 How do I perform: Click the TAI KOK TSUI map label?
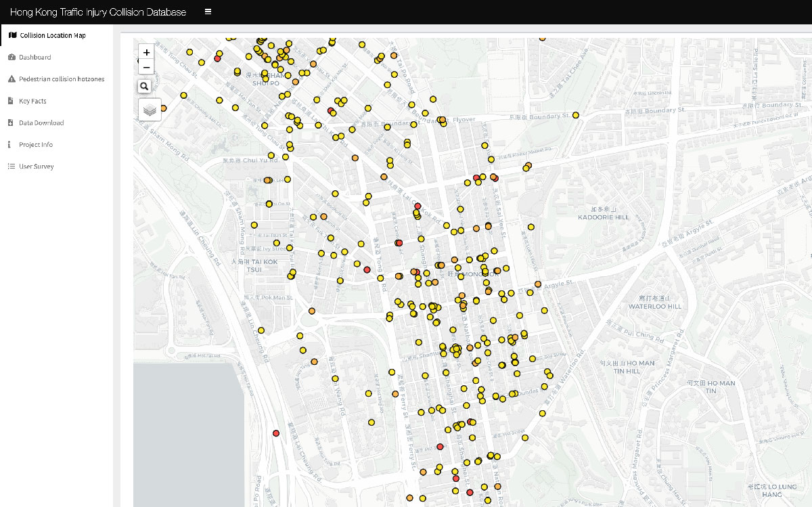click(255, 265)
